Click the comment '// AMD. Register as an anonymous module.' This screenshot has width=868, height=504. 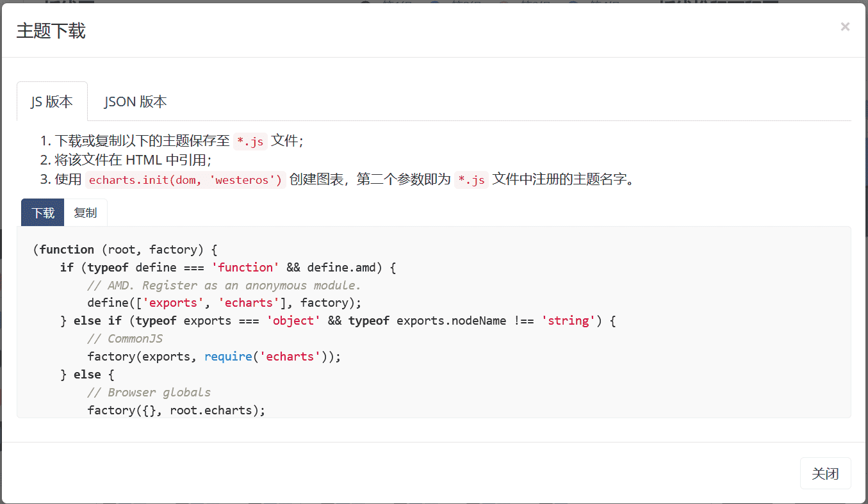click(x=224, y=285)
